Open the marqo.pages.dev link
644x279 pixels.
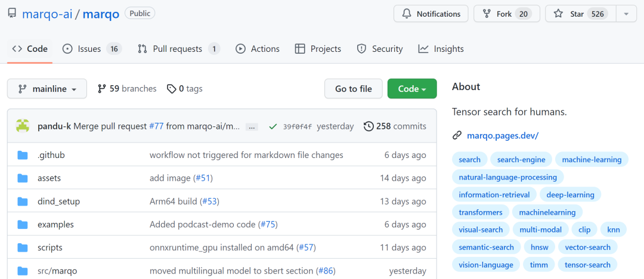(x=503, y=135)
